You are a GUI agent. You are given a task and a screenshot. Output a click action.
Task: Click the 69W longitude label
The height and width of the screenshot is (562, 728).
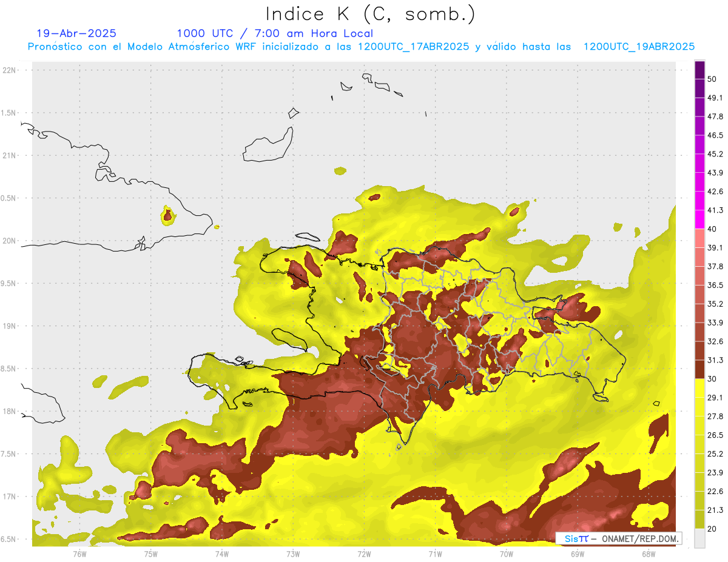(x=577, y=554)
